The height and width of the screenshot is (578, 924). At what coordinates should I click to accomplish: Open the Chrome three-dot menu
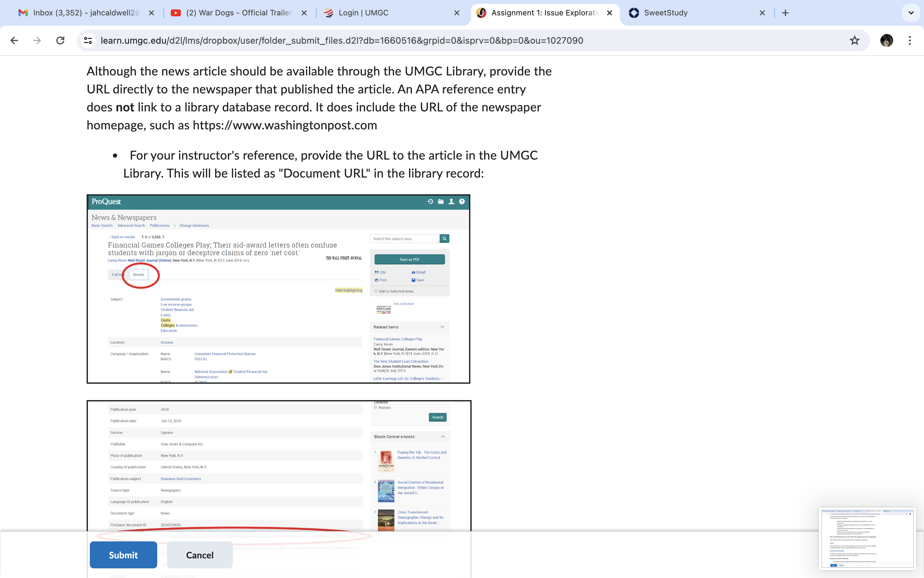pos(910,40)
